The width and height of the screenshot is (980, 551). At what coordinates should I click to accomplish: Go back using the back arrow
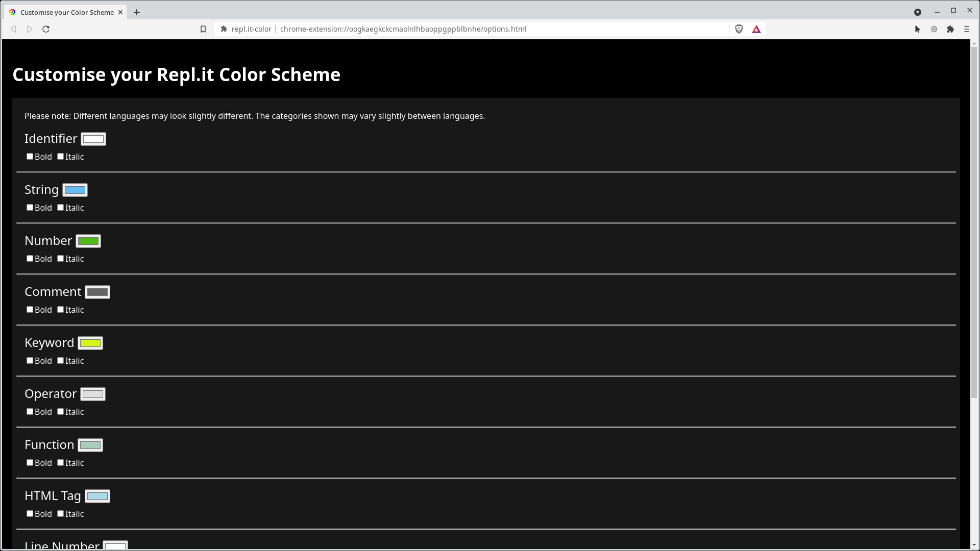point(14,29)
